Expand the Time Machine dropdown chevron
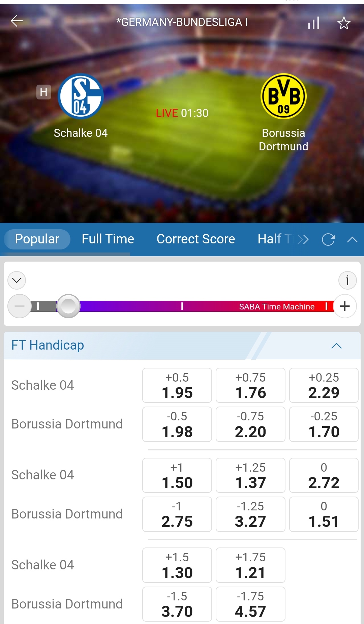The height and width of the screenshot is (624, 364). pos(17,280)
